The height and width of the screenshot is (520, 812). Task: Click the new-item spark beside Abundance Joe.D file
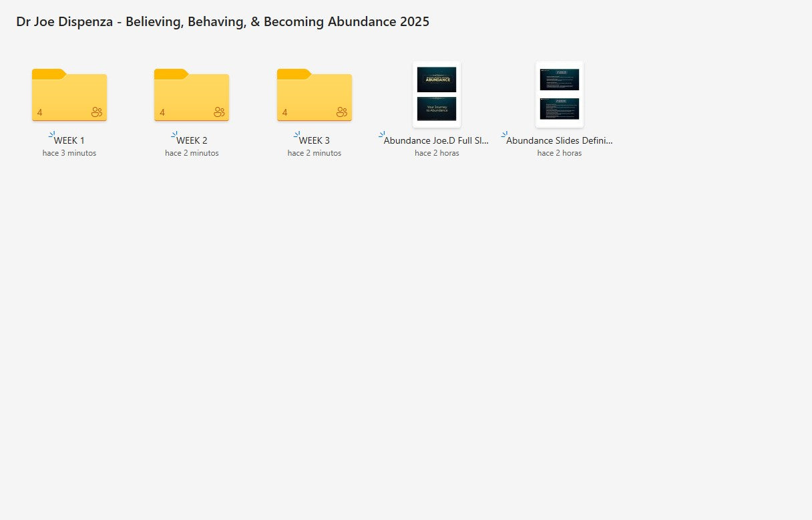point(382,135)
